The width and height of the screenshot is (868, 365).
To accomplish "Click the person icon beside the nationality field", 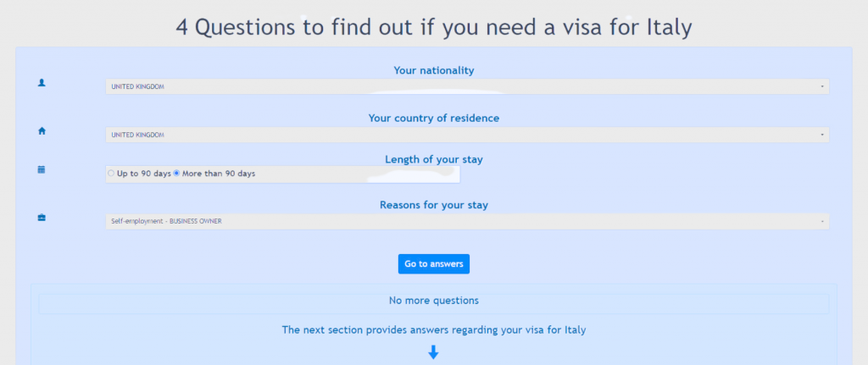I will click(42, 83).
